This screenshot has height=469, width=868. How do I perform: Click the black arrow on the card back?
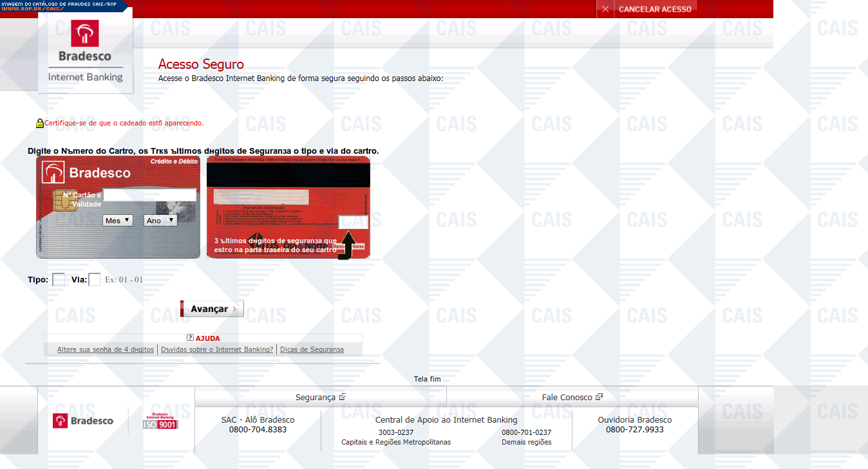(348, 245)
